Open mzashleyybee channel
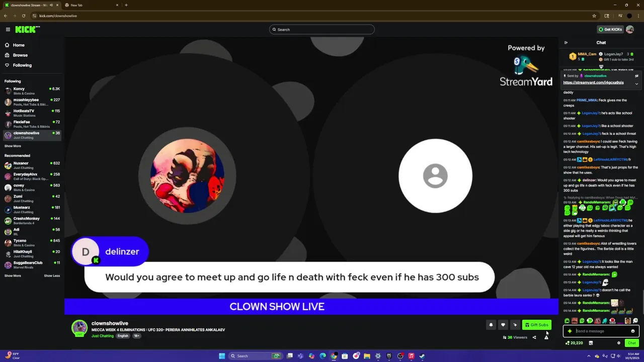The image size is (644, 362). [32, 102]
